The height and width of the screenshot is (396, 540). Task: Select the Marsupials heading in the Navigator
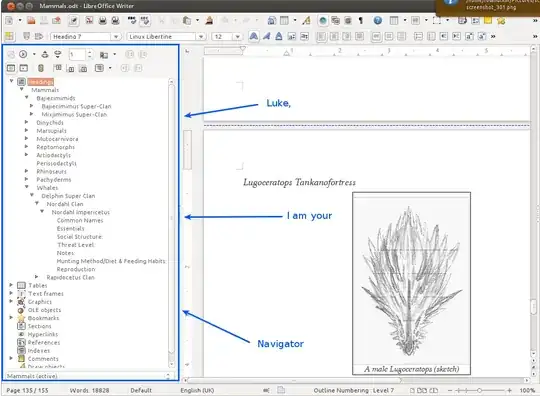coord(51,131)
